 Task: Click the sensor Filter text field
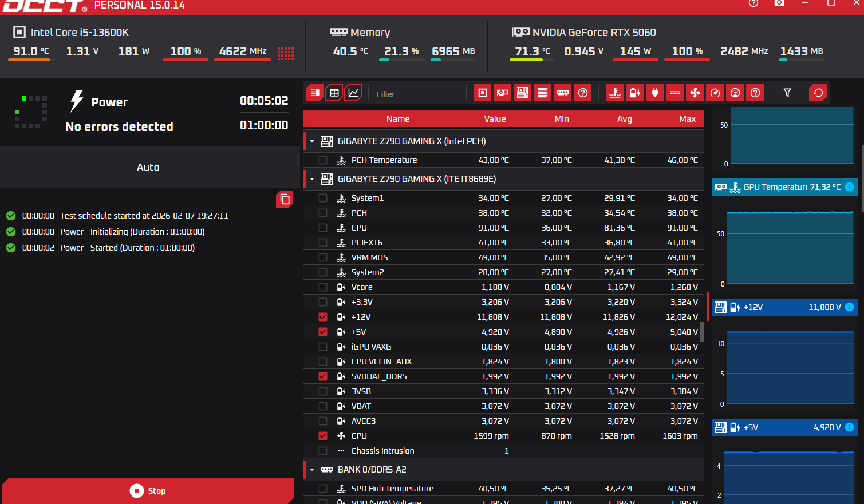coord(417,94)
